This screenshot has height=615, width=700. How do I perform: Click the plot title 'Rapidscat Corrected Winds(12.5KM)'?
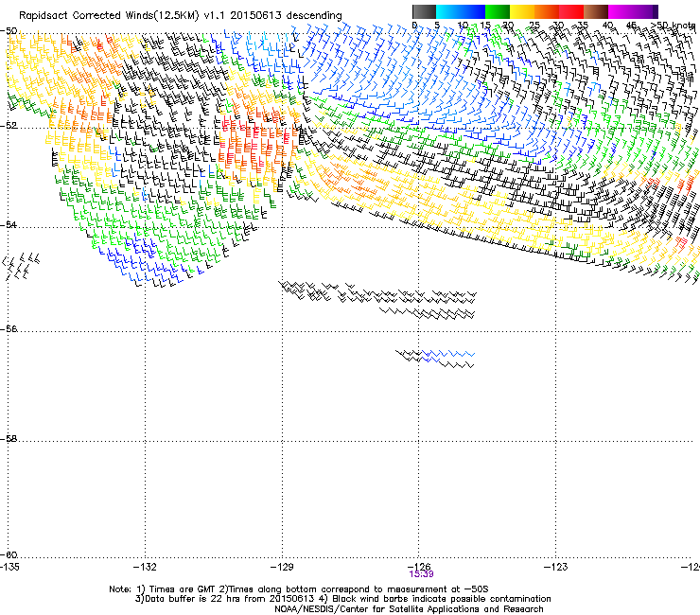109,16
